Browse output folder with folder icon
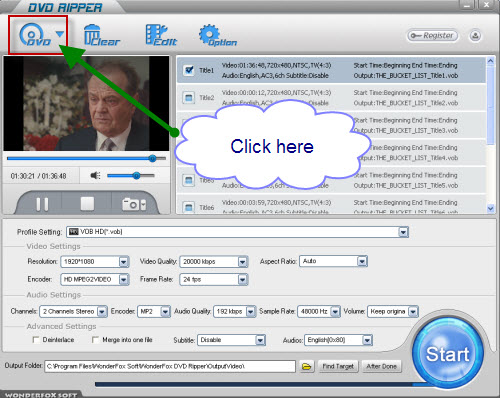This screenshot has height=398, width=500. pos(306,367)
